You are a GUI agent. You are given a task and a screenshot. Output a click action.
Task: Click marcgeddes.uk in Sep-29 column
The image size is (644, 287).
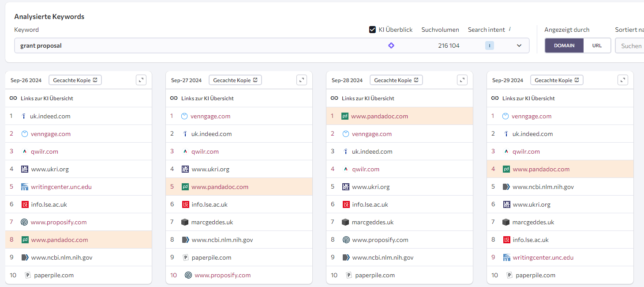[x=533, y=222]
